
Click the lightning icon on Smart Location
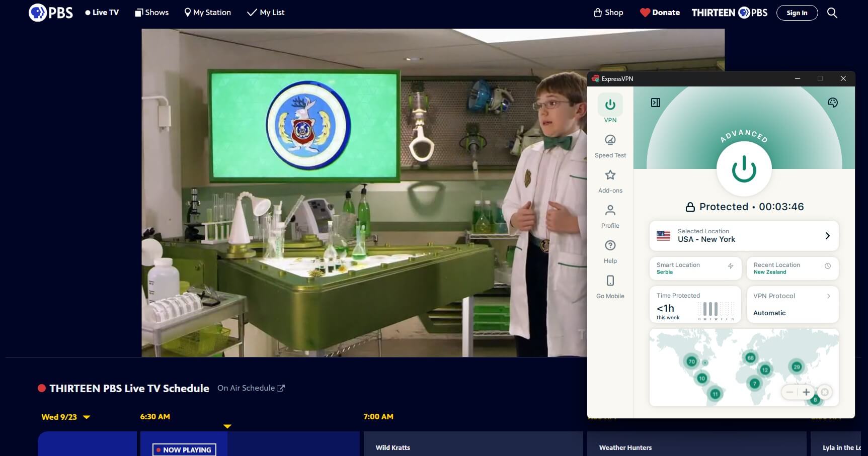(x=731, y=266)
